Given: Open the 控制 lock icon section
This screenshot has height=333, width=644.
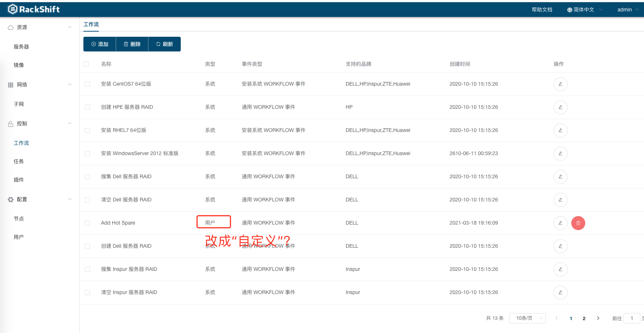Looking at the screenshot, I should click(x=10, y=123).
